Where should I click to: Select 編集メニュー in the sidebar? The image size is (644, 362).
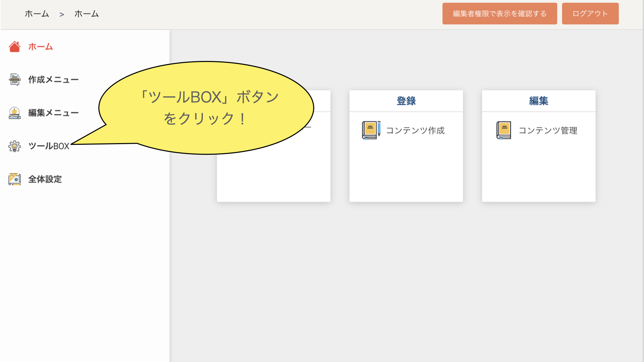tap(53, 113)
